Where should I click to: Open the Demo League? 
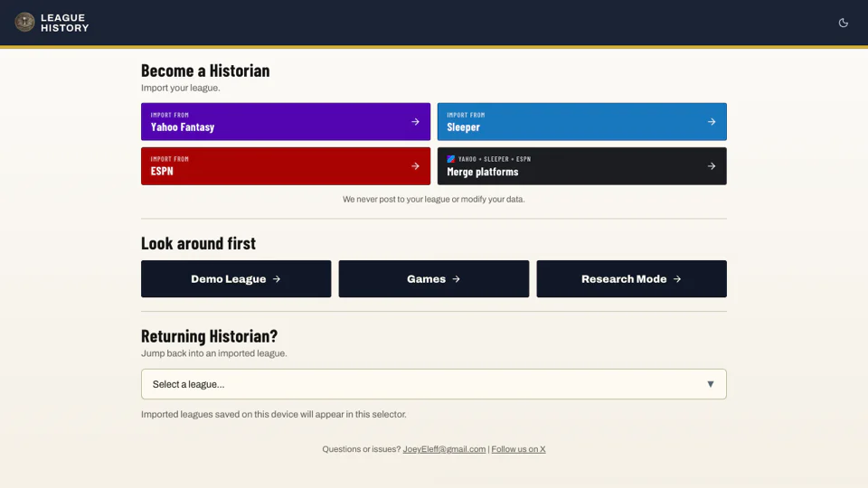point(236,279)
